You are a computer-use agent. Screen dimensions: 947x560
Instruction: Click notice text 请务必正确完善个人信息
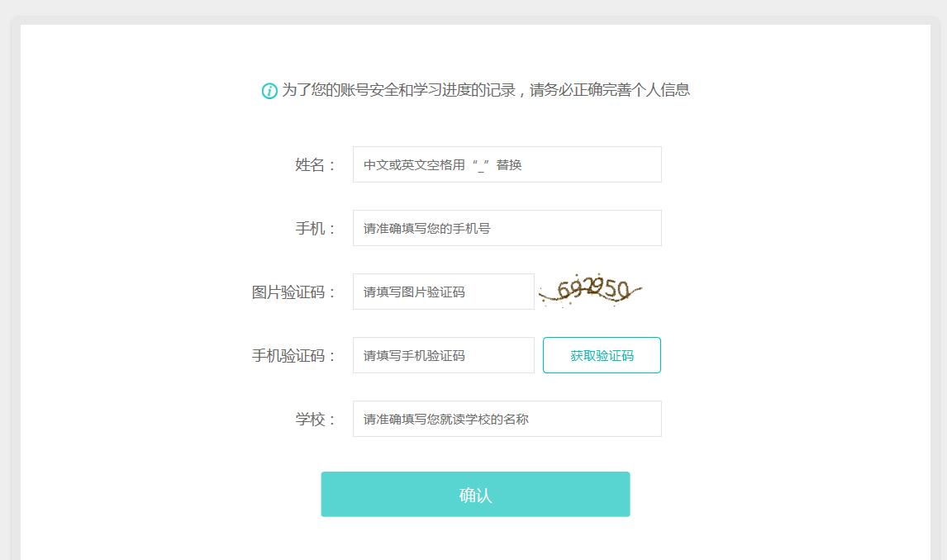[x=609, y=90]
